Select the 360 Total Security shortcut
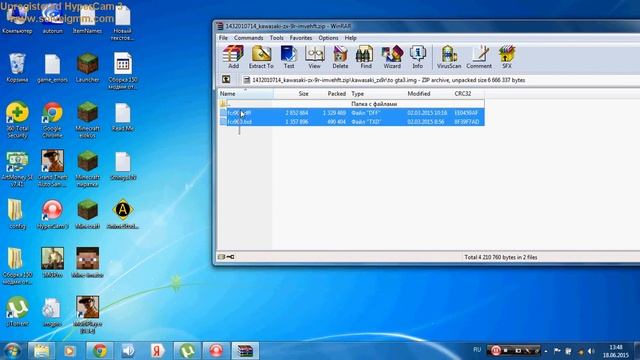640x360 pixels. [17, 120]
